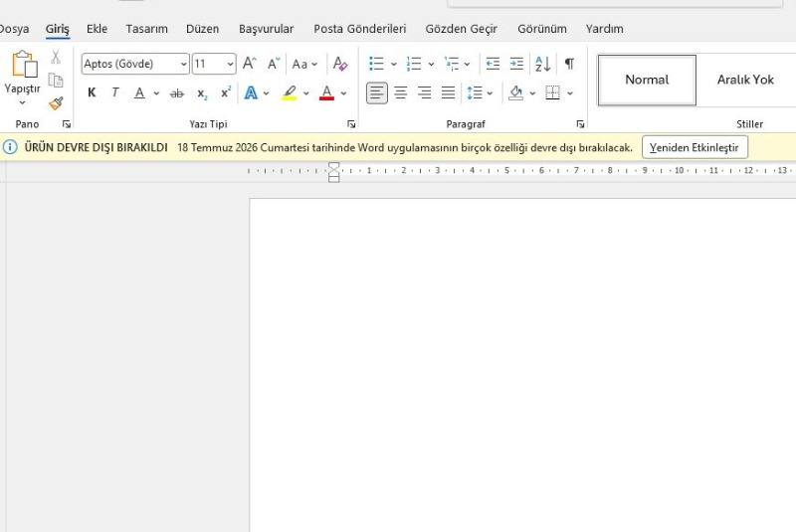Click the Sort A-Z icon

[542, 64]
